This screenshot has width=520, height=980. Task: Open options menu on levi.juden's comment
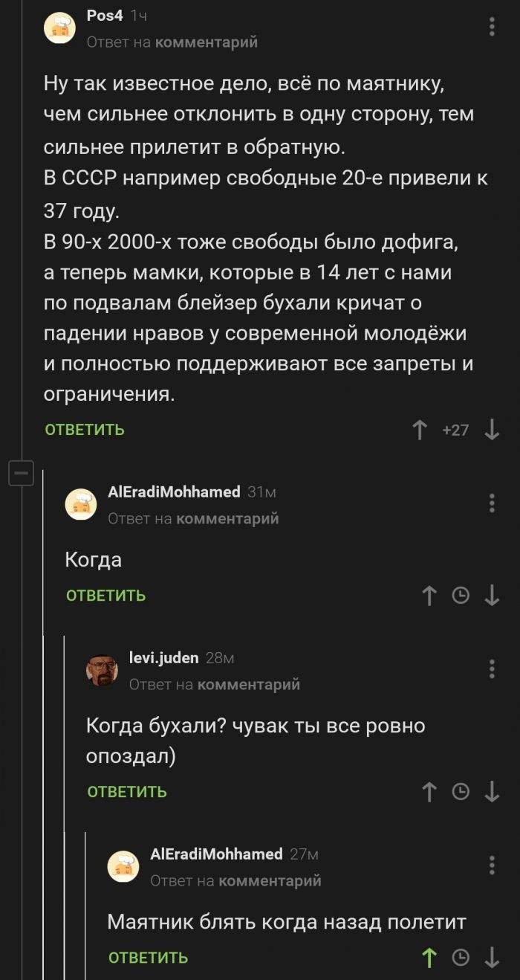(x=491, y=669)
